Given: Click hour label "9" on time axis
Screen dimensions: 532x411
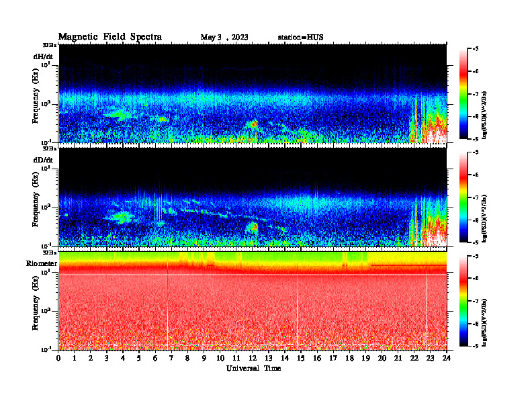Looking at the screenshot, I should point(204,358).
